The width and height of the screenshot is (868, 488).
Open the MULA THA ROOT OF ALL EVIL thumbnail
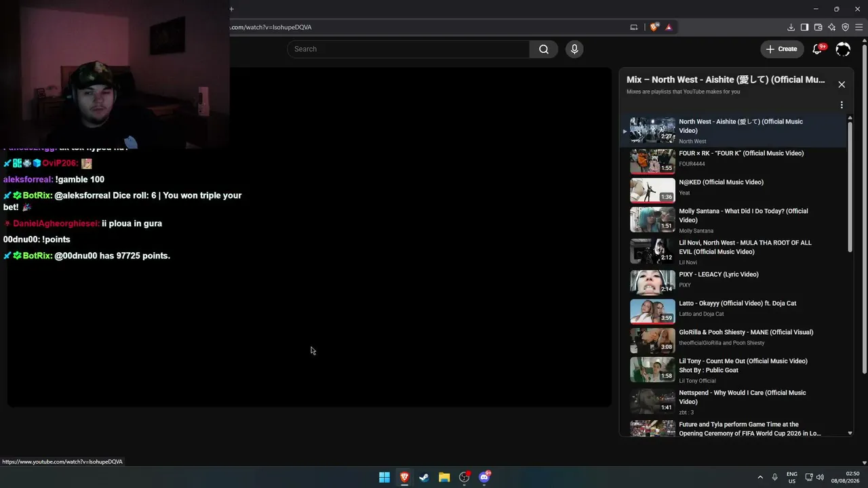point(652,251)
